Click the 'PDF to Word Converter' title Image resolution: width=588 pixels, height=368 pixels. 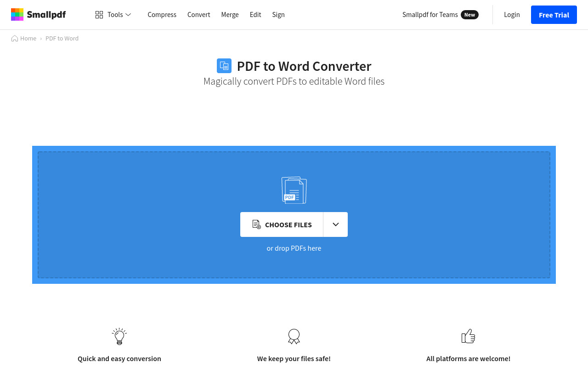pyautogui.click(x=304, y=66)
